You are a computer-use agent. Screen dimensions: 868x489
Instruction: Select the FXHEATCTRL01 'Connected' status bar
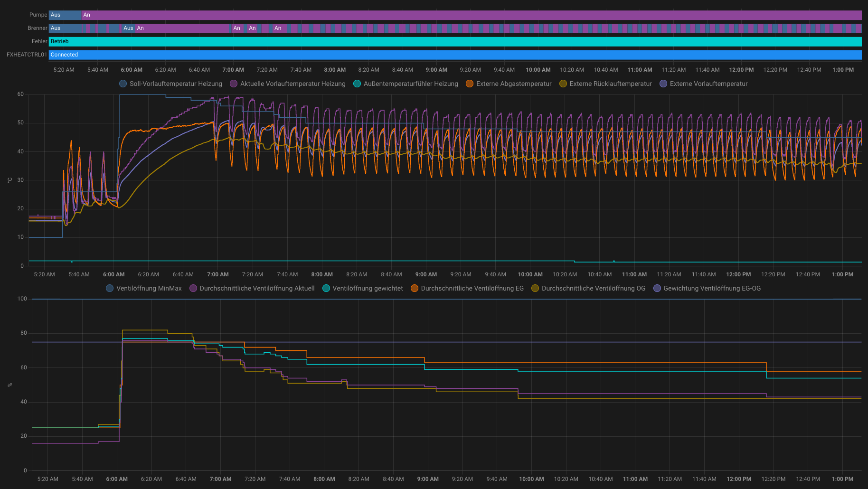point(455,55)
